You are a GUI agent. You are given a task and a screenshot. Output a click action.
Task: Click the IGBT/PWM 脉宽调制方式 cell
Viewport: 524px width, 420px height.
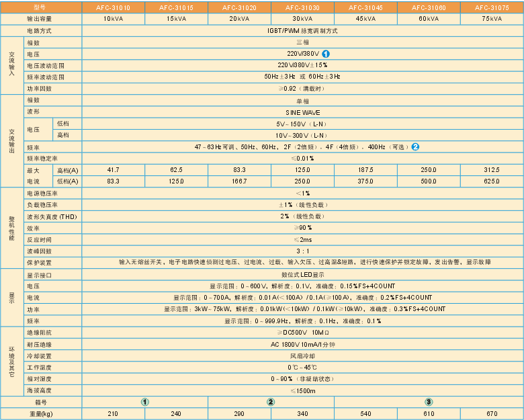click(302, 31)
